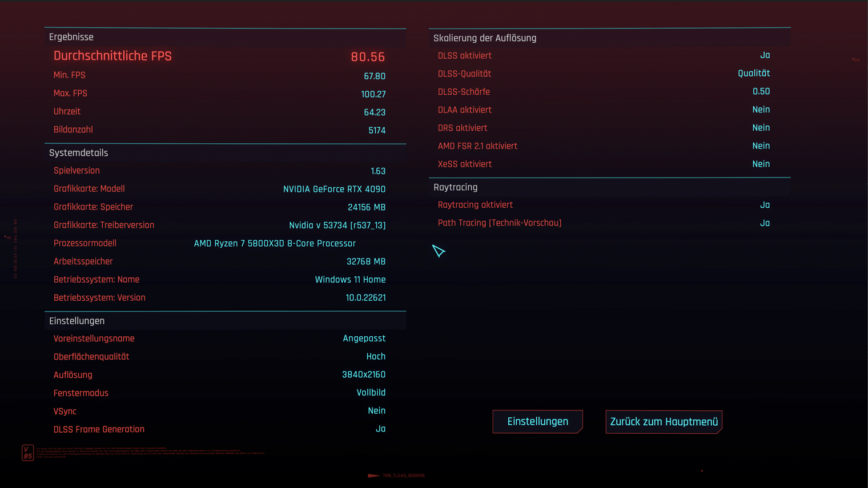Screen dimensions: 868x488
Task: Click the Einstellungen section header label
Action: tap(77, 321)
